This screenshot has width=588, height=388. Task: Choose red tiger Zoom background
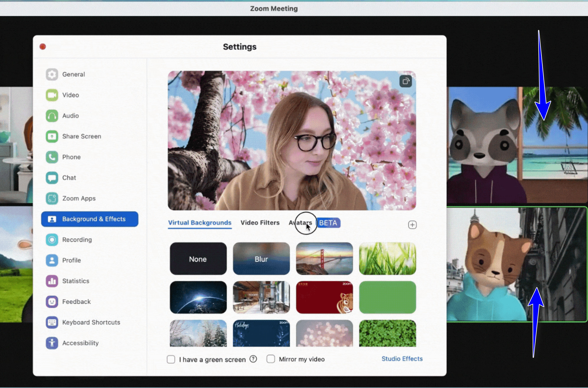(324, 297)
